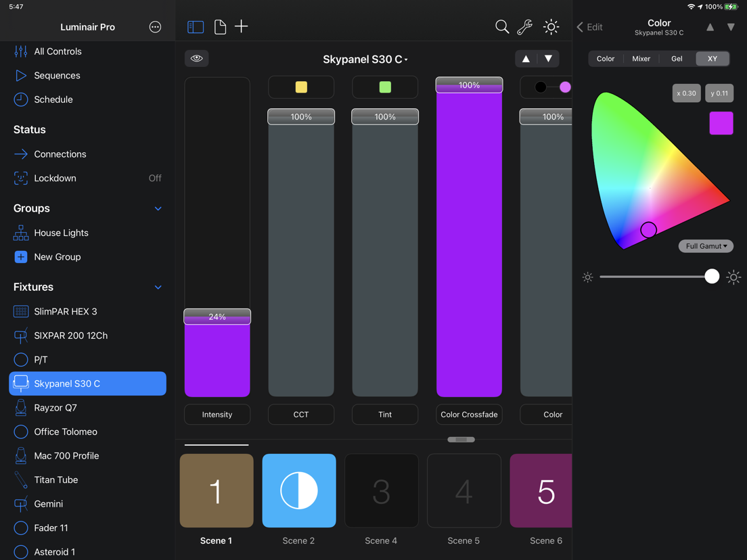747x560 pixels.
Task: Click the green Tint swatch
Action: click(385, 87)
